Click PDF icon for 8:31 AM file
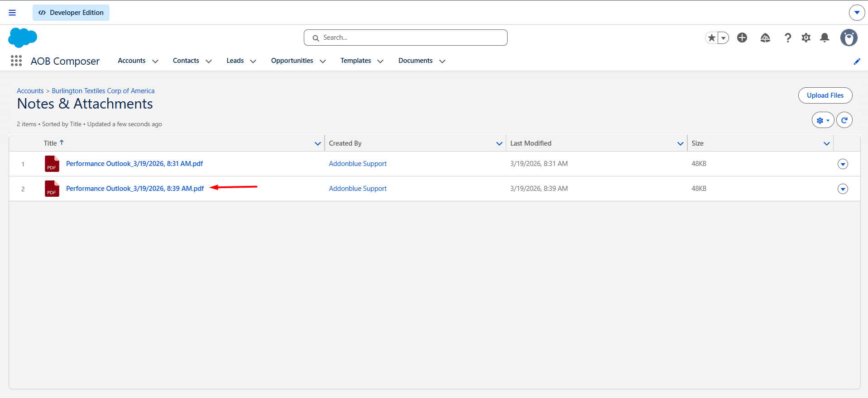This screenshot has height=398, width=868. pyautogui.click(x=52, y=164)
